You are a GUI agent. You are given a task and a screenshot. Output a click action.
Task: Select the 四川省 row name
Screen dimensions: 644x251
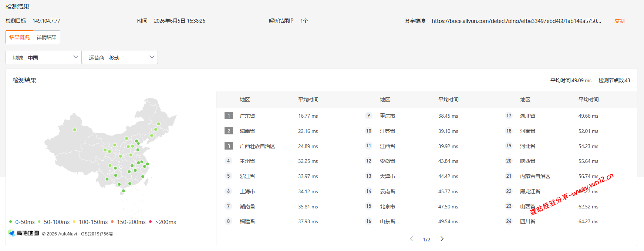pyautogui.click(x=527, y=221)
